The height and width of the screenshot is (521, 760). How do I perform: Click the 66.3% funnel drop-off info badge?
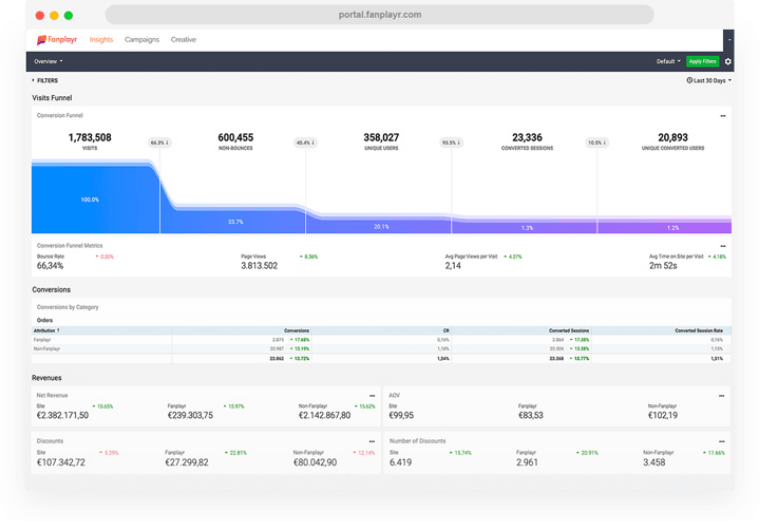coord(159,143)
